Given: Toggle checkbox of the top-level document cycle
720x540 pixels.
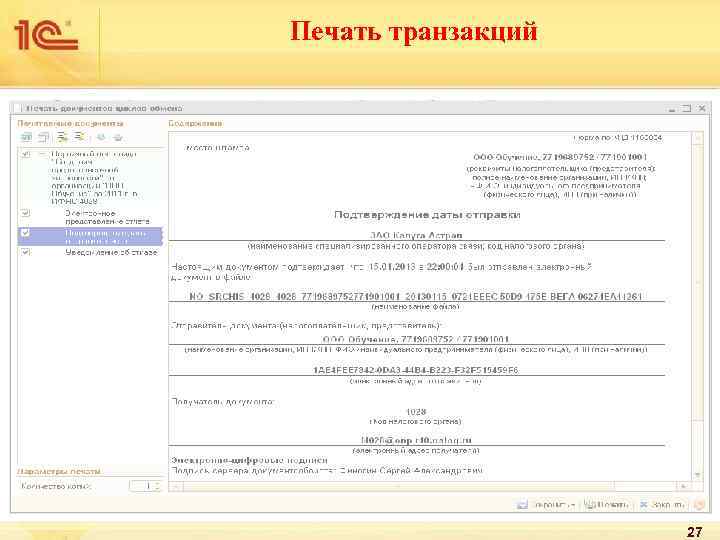Looking at the screenshot, I should pyautogui.click(x=26, y=154).
